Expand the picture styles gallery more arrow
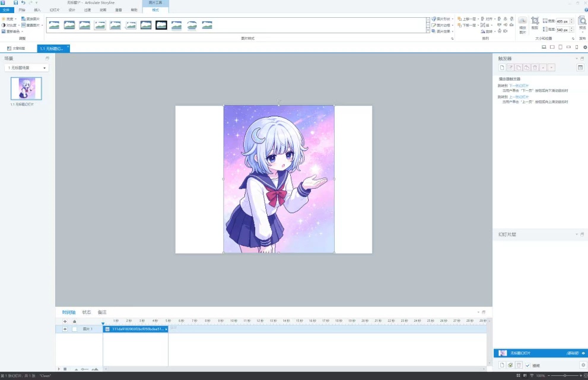This screenshot has height=380, width=588. (428, 31)
